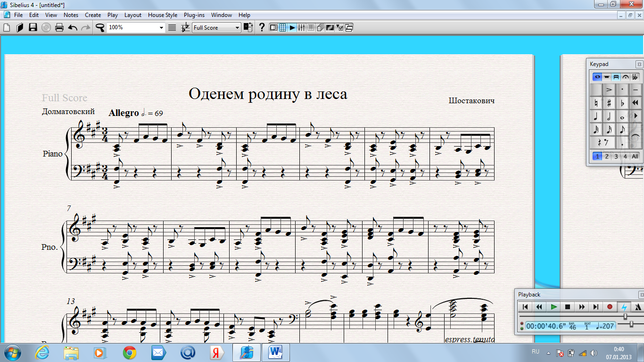
Task: Select the Zoom magnifier tool
Action: (99, 27)
